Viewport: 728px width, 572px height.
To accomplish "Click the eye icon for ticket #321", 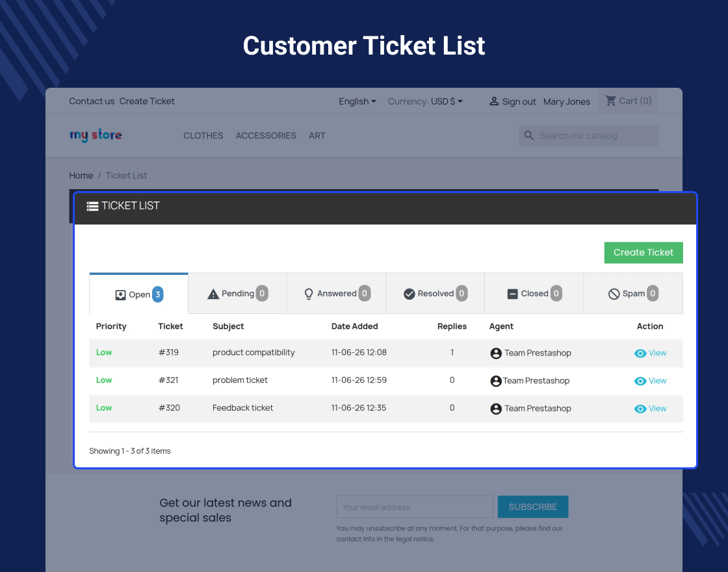I will [x=640, y=381].
